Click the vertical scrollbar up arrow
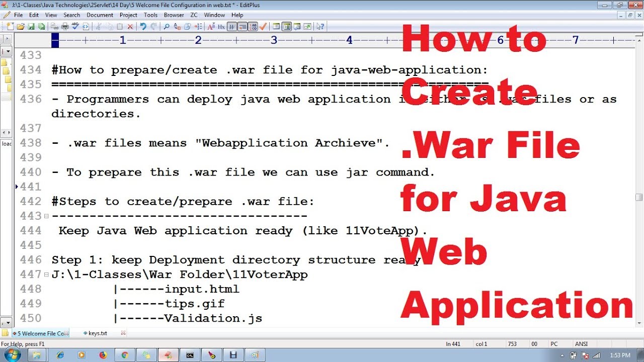644x362 pixels. 639,39
